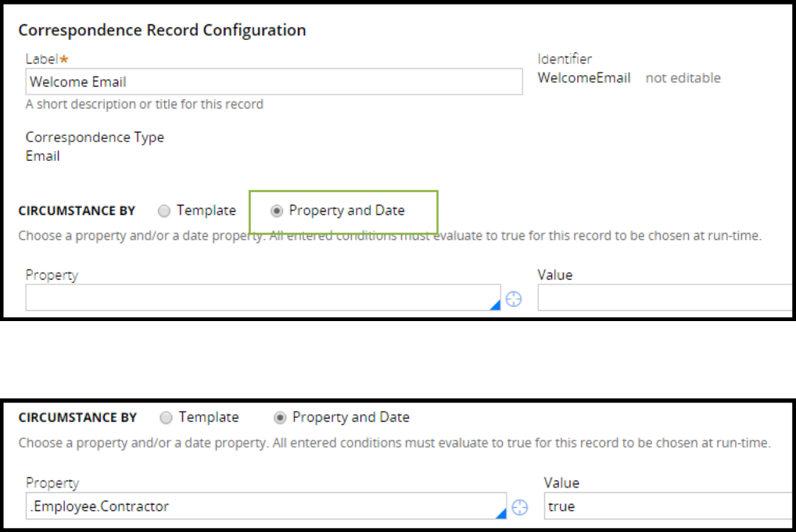Click the Correspondence Record Configuration heading

click(x=162, y=30)
